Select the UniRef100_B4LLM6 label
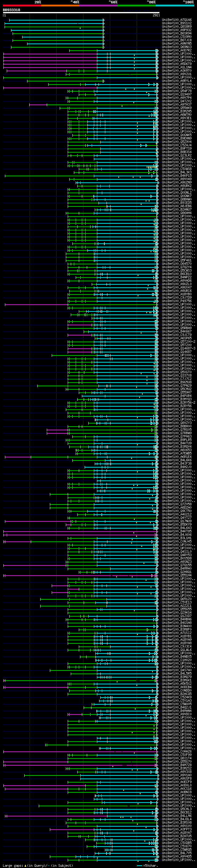Image resolution: width=197 pixels, height=868 pixels. (177, 816)
